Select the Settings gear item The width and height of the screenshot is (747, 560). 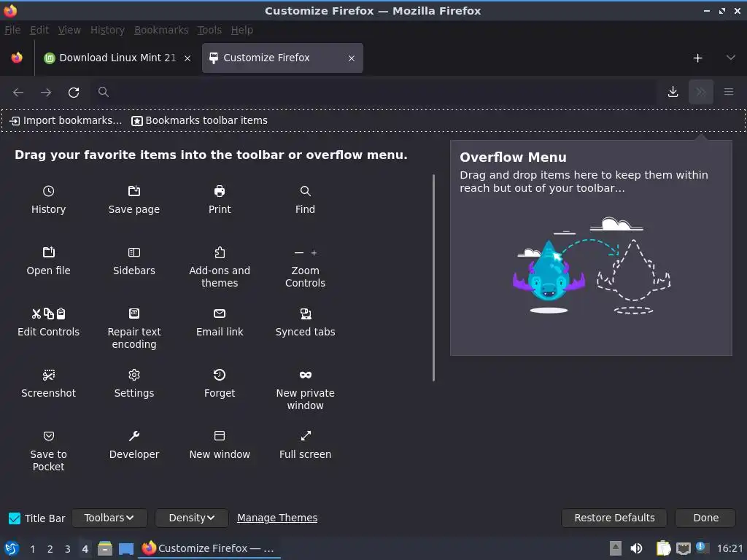[x=134, y=384]
